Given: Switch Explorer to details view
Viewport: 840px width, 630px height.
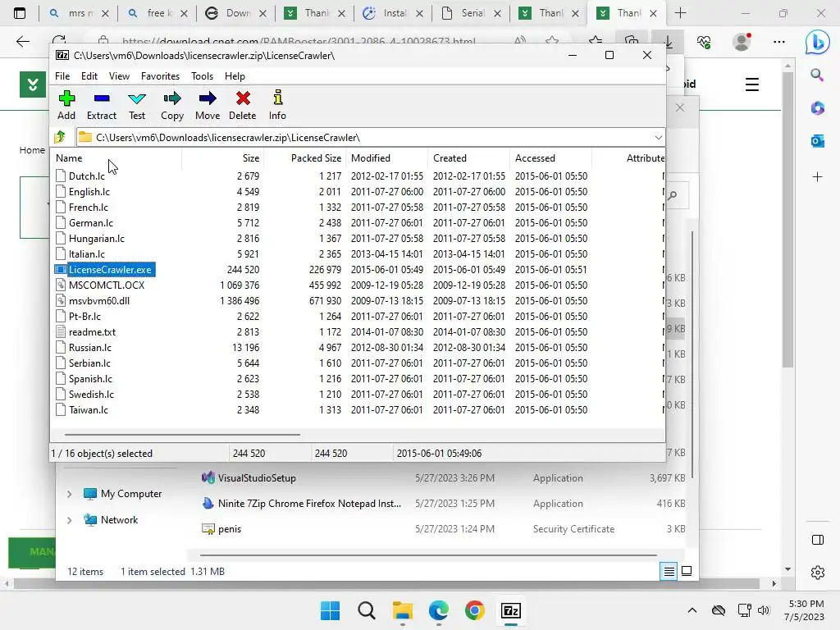Looking at the screenshot, I should coord(669,572).
